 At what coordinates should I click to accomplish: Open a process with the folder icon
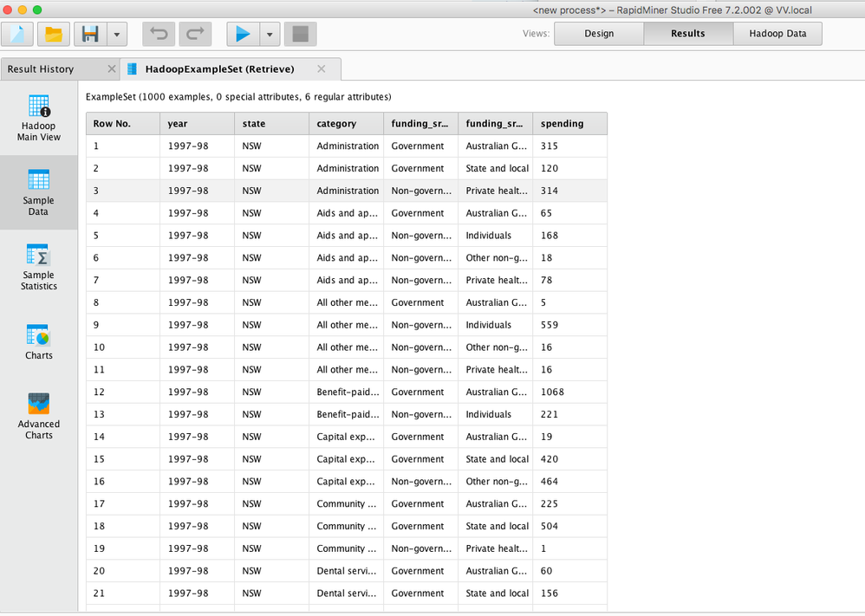pos(54,34)
